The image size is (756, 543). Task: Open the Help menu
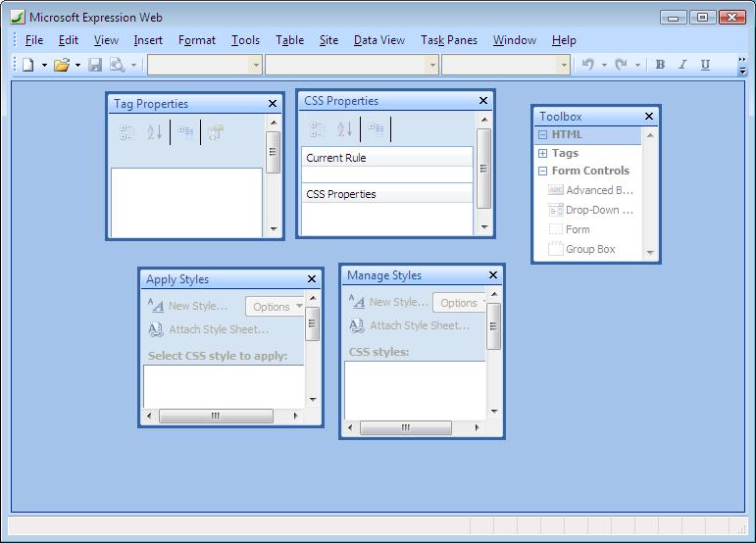click(564, 40)
